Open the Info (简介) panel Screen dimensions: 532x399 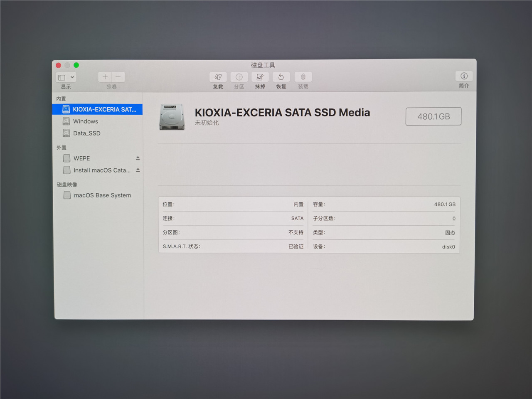tap(464, 76)
